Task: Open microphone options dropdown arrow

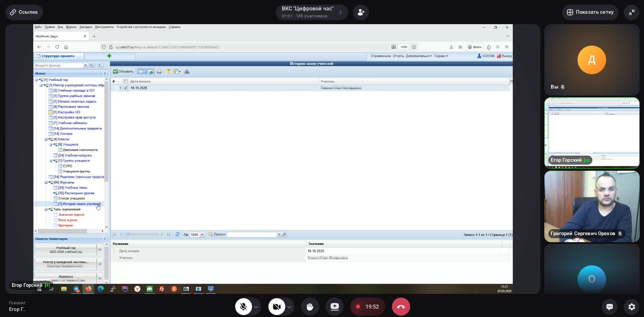Action: tap(256, 307)
